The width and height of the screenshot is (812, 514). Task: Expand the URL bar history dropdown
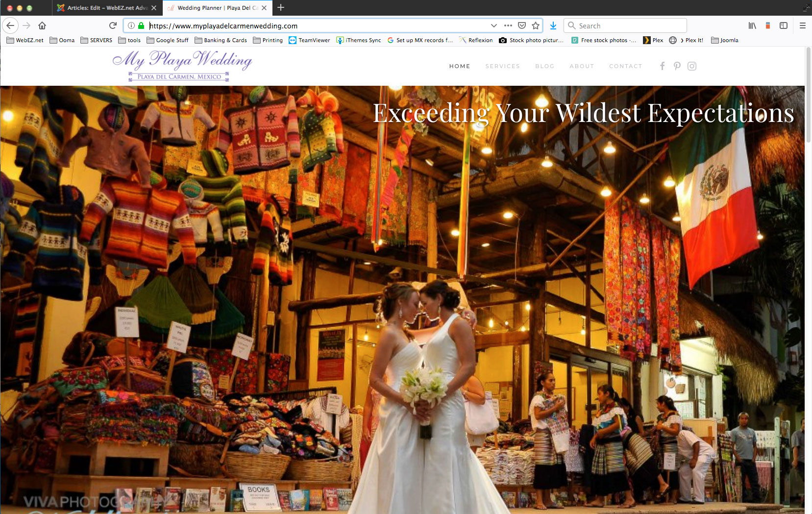(493, 25)
